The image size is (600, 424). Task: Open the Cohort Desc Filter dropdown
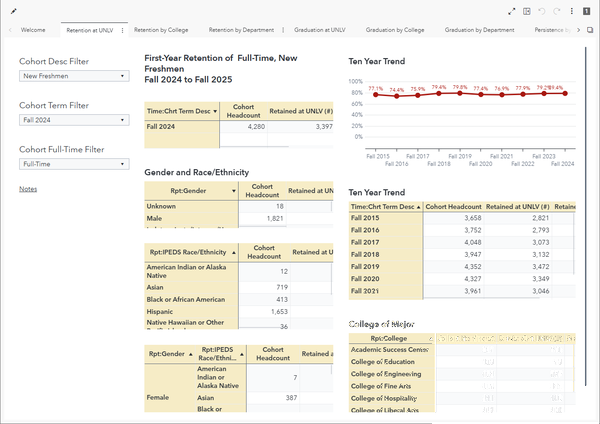74,76
